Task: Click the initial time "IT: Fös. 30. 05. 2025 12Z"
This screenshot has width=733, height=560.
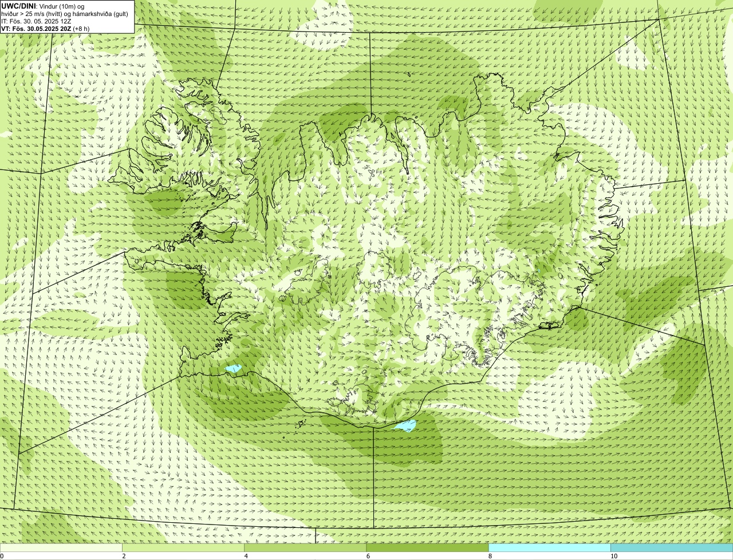Action: tap(37, 21)
